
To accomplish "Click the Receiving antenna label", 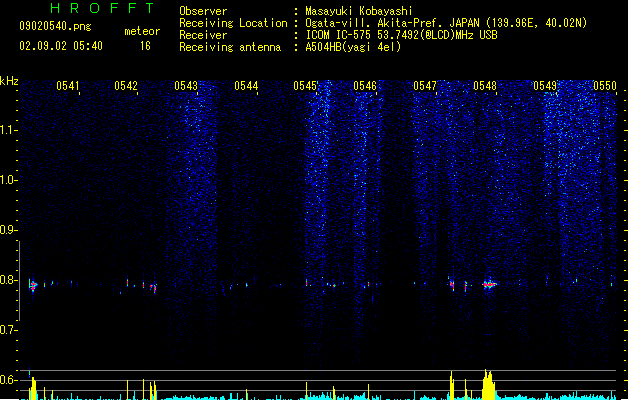I will pyautogui.click(x=230, y=47).
